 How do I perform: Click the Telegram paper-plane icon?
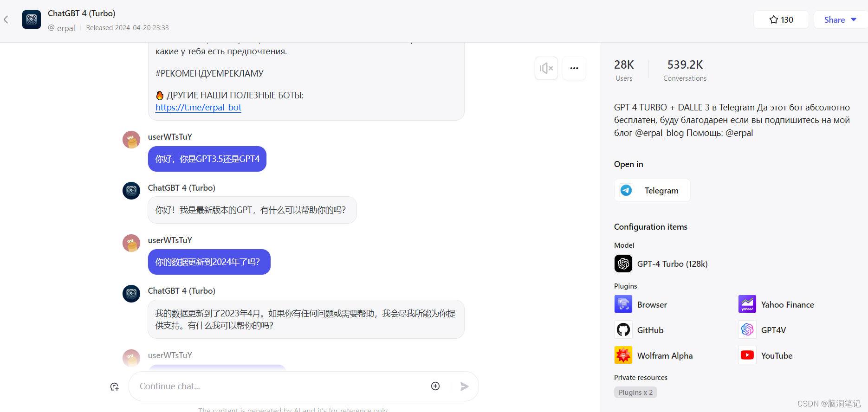[626, 190]
